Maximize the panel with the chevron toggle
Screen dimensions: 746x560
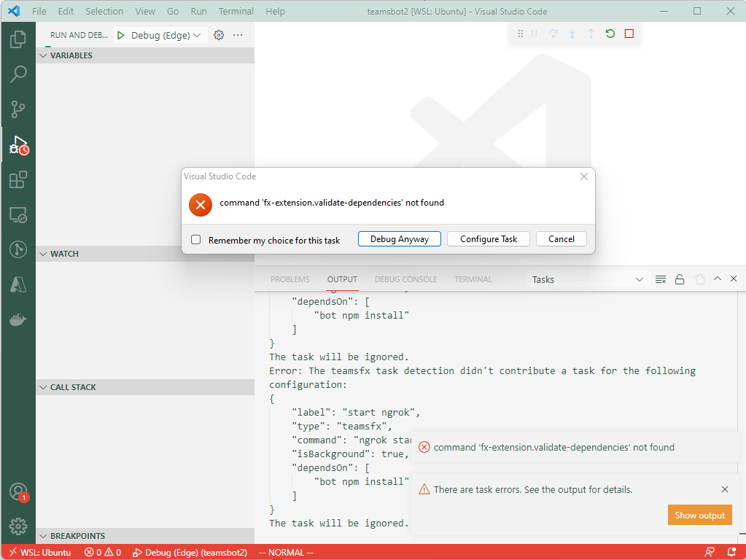[x=717, y=278]
